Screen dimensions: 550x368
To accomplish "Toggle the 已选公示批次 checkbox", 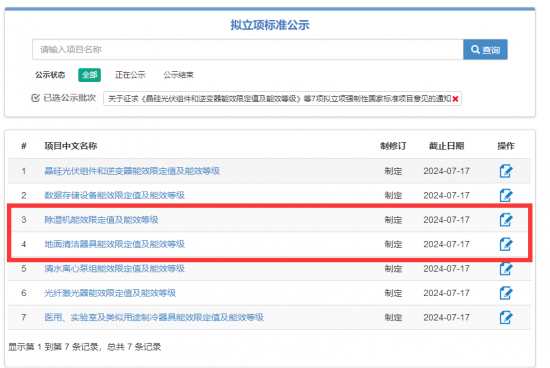I will pos(35,98).
